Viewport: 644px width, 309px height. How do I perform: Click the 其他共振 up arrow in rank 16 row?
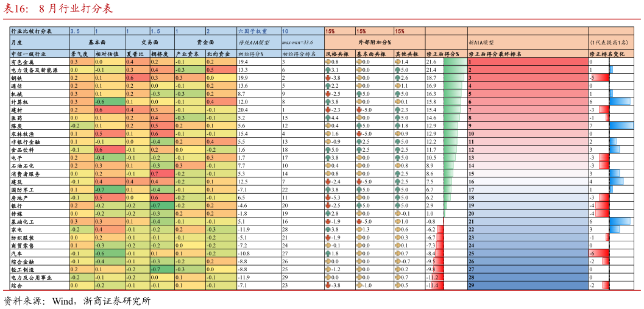coord(397,182)
